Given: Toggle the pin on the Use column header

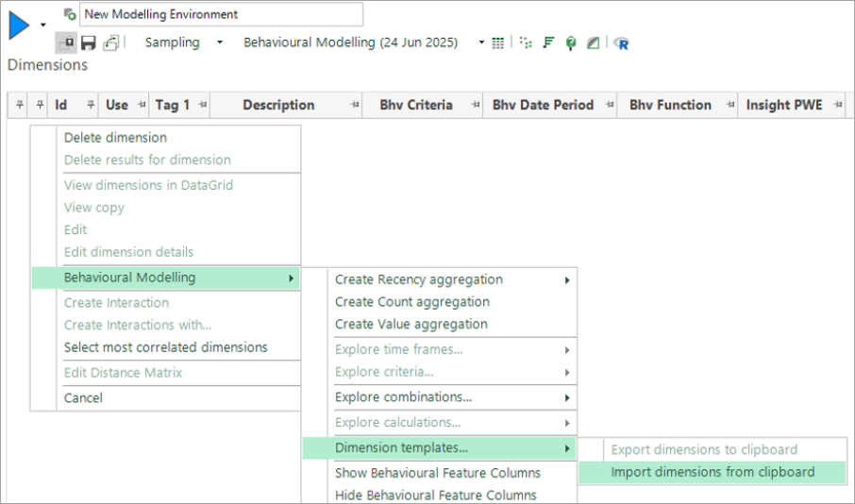Looking at the screenshot, I should point(142,105).
